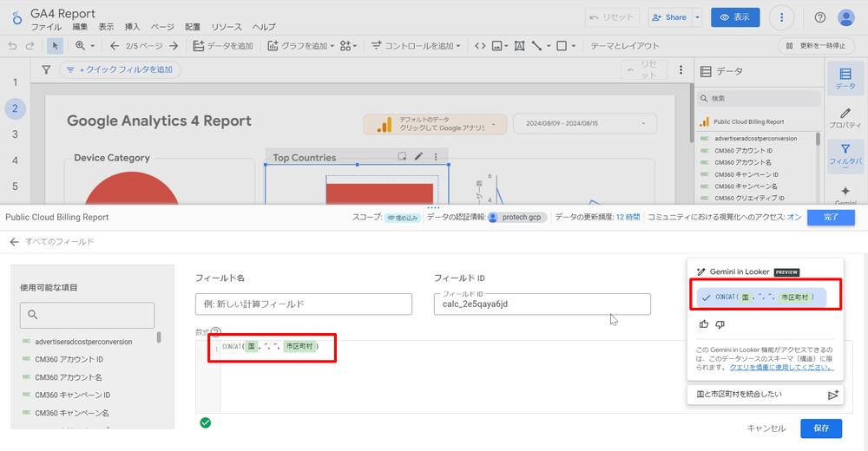The height and width of the screenshot is (451, 868).
Task: Click the help icon in header
Action: click(x=820, y=17)
